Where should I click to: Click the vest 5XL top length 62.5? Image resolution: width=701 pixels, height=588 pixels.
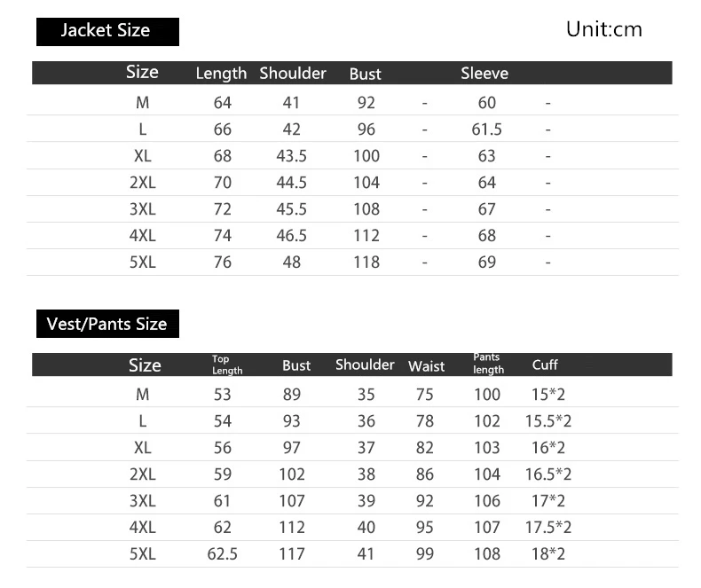tap(222, 554)
